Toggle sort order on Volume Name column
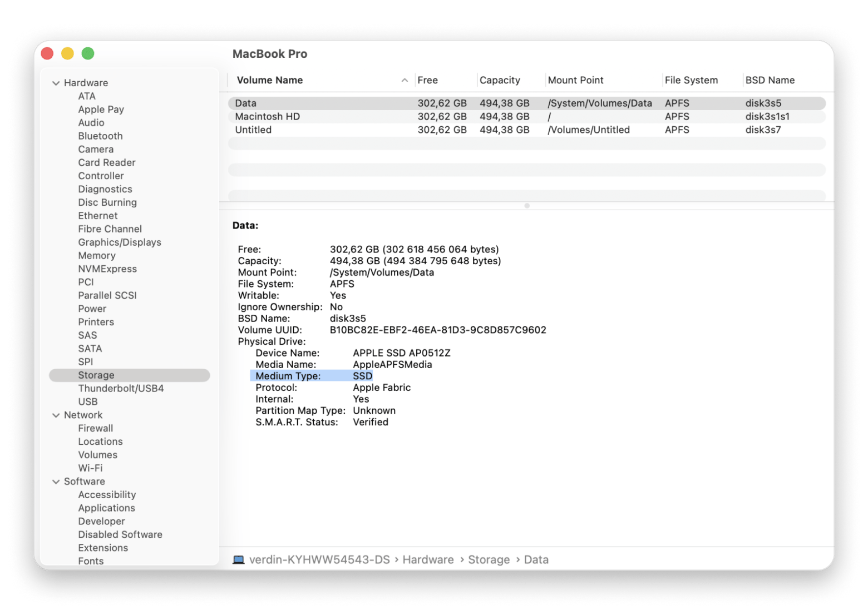 point(405,80)
